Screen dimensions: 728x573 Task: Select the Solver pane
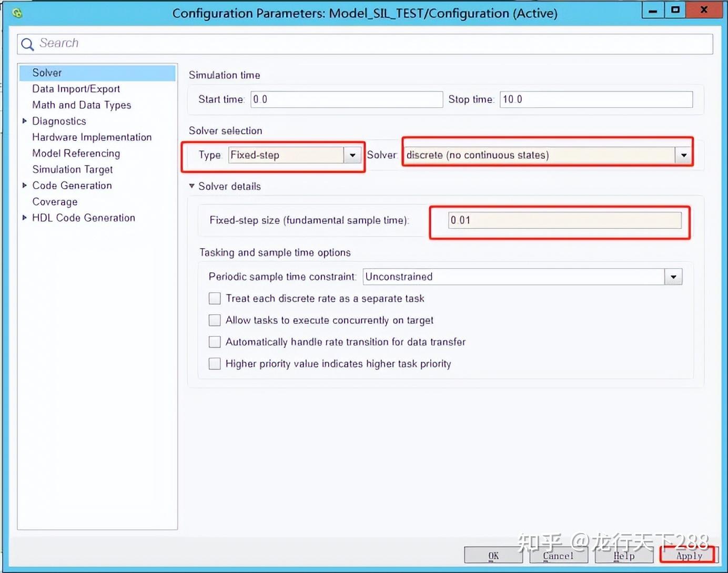click(x=97, y=73)
